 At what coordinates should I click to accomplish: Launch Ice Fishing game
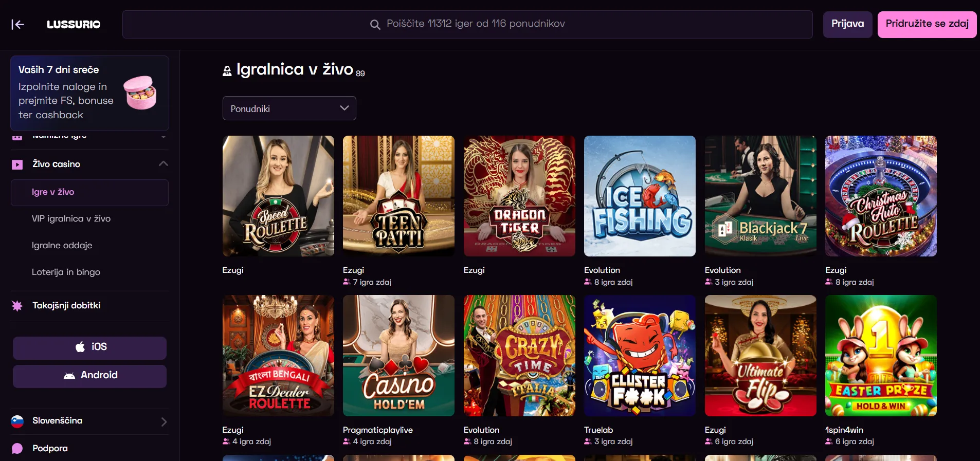point(640,196)
